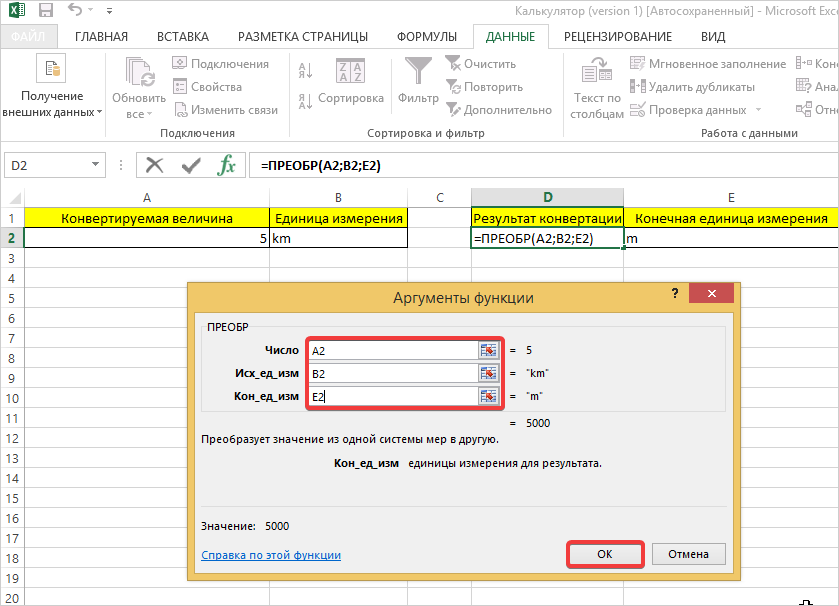Click the range selector icon for Кон_ед_изм field
Viewport: 839px width, 606px height.
pyautogui.click(x=488, y=396)
